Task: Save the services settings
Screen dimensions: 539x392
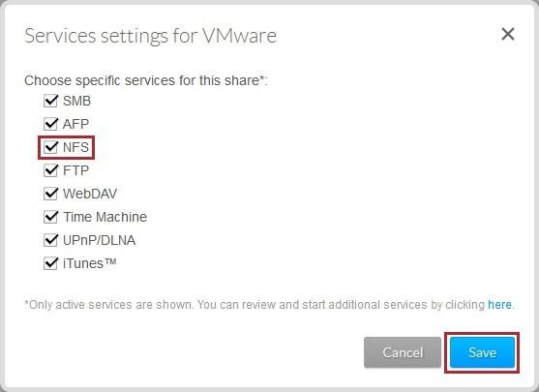Action: [x=482, y=352]
